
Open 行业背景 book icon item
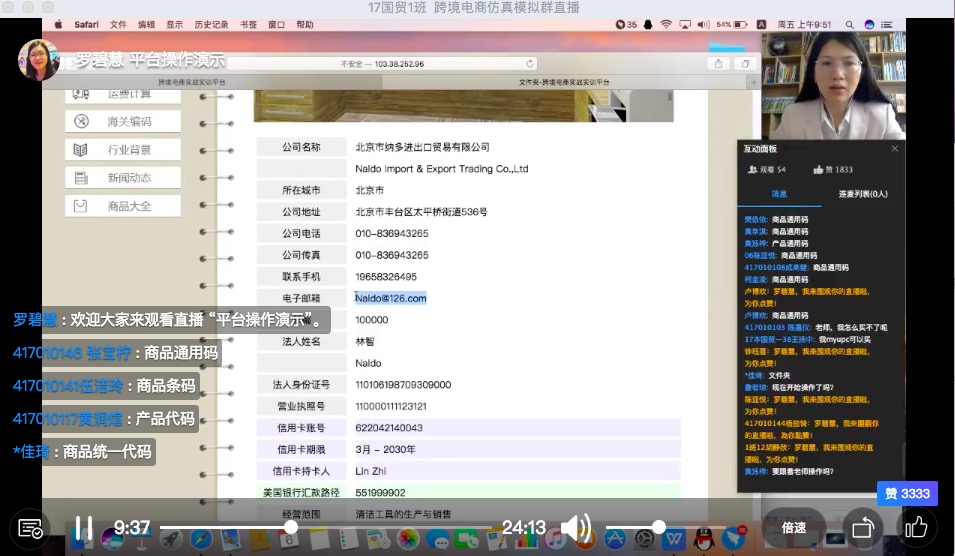[122, 149]
